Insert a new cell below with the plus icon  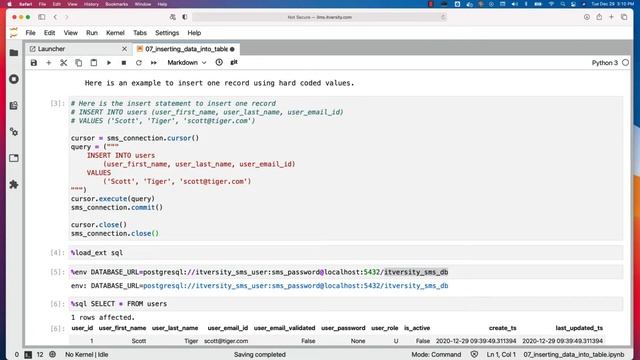pyautogui.click(x=49, y=63)
